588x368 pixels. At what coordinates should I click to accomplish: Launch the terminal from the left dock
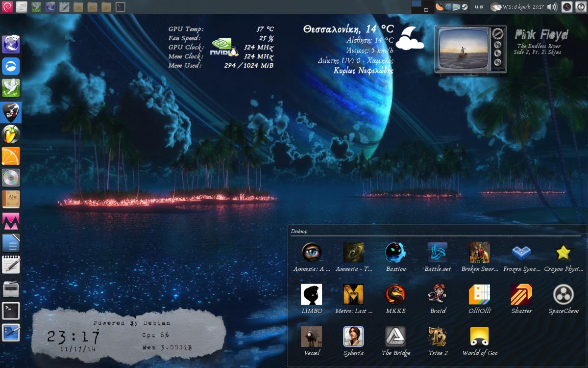[x=11, y=311]
